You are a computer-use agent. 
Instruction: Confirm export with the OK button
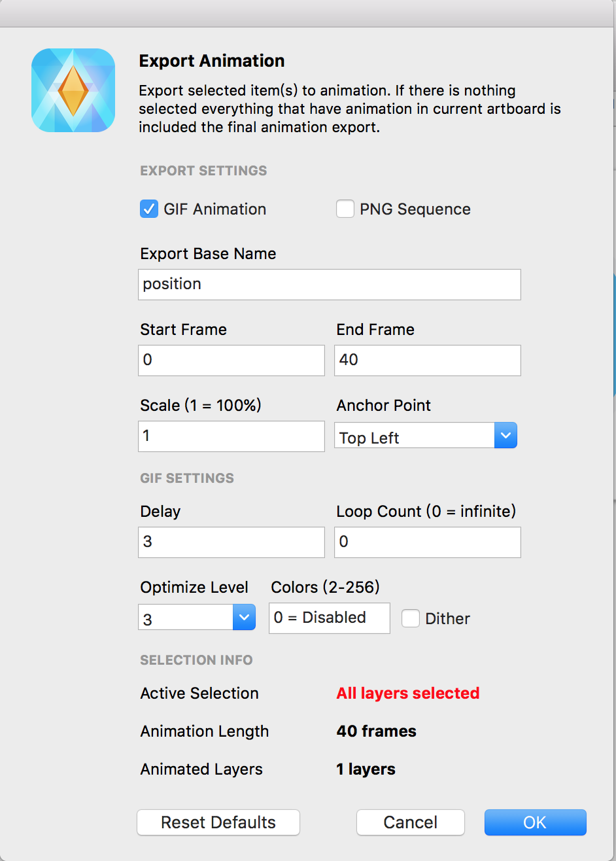coord(535,822)
